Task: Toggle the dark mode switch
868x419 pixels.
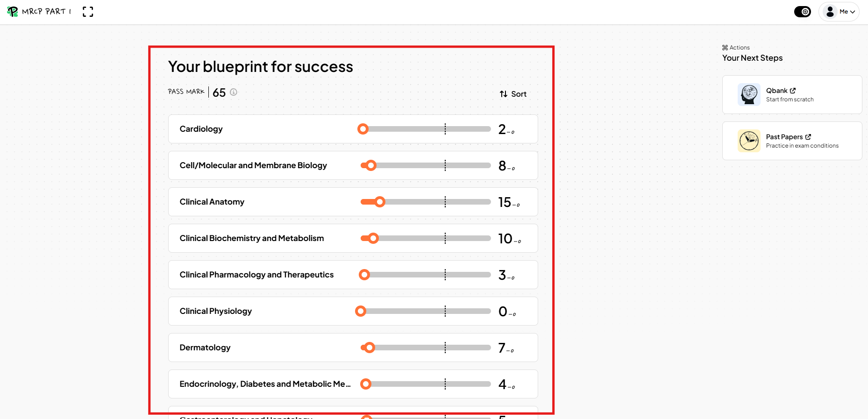Action: (x=803, y=12)
